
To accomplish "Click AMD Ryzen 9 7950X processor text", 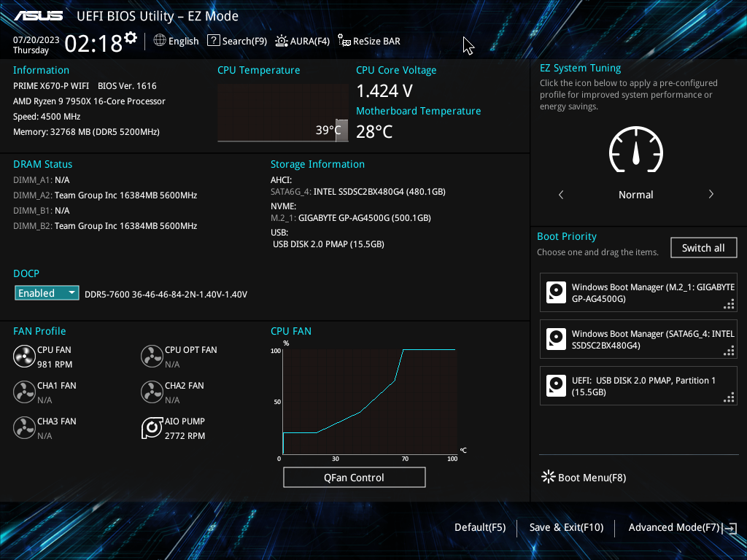I will coord(89,101).
